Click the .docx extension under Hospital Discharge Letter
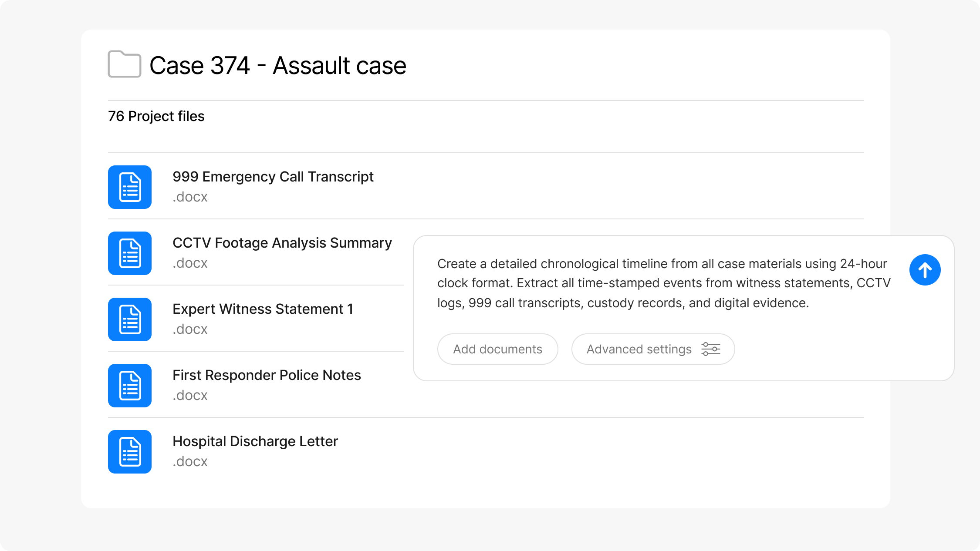The image size is (980, 551). [190, 461]
